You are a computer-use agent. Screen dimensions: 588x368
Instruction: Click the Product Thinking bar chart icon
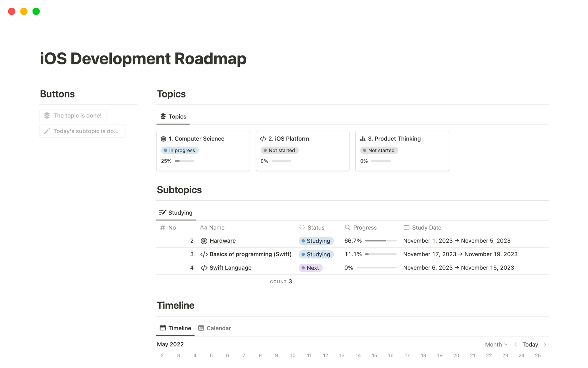coord(363,138)
